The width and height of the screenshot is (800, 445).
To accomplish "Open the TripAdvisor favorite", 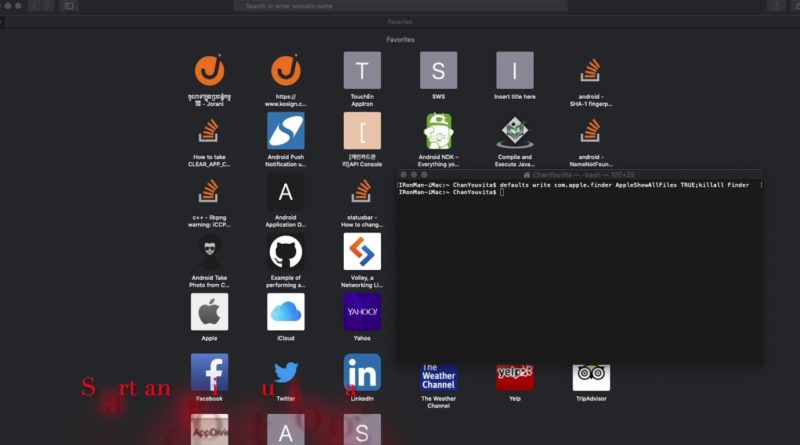I will (591, 378).
